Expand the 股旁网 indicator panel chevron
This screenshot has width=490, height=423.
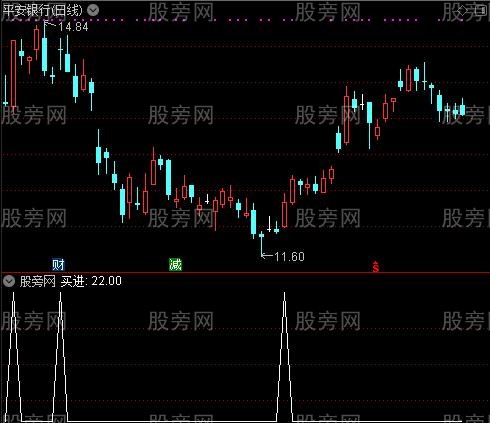(x=9, y=281)
